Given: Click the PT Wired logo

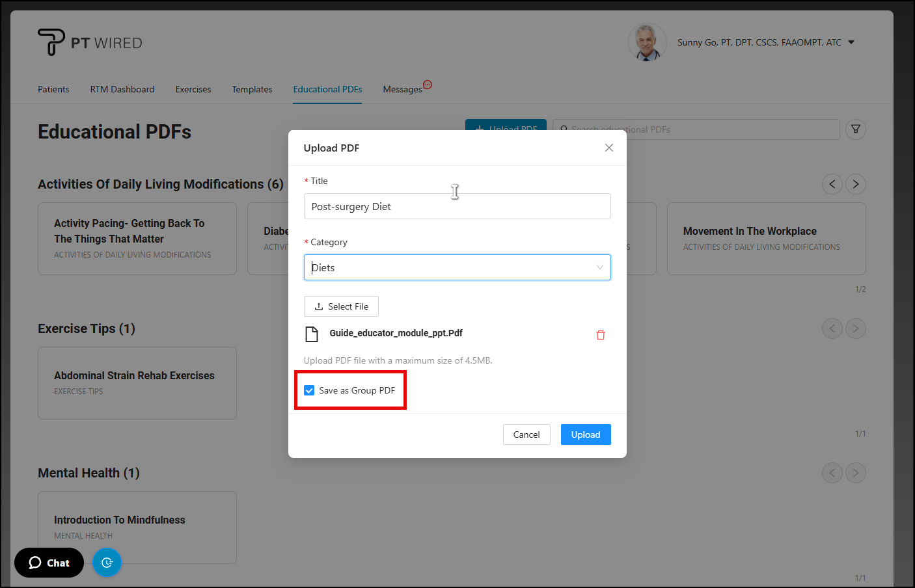Looking at the screenshot, I should 90,42.
